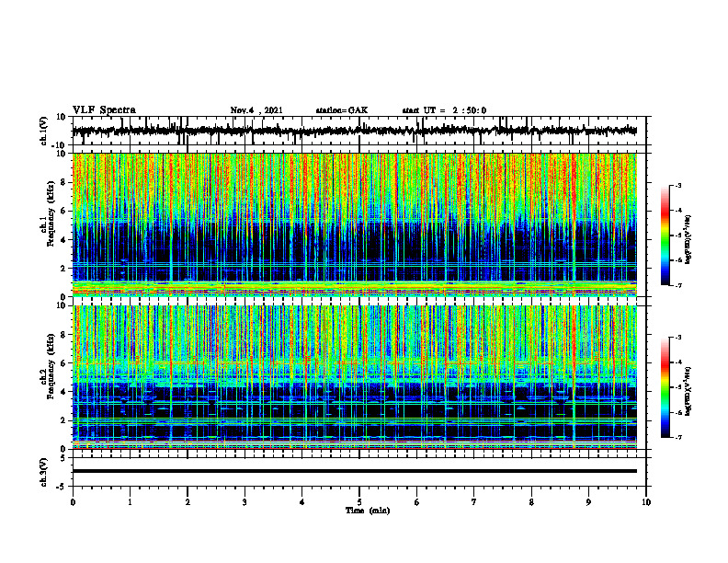Click time axis tick label "10"
This screenshot has width=728, height=563.
(646, 502)
